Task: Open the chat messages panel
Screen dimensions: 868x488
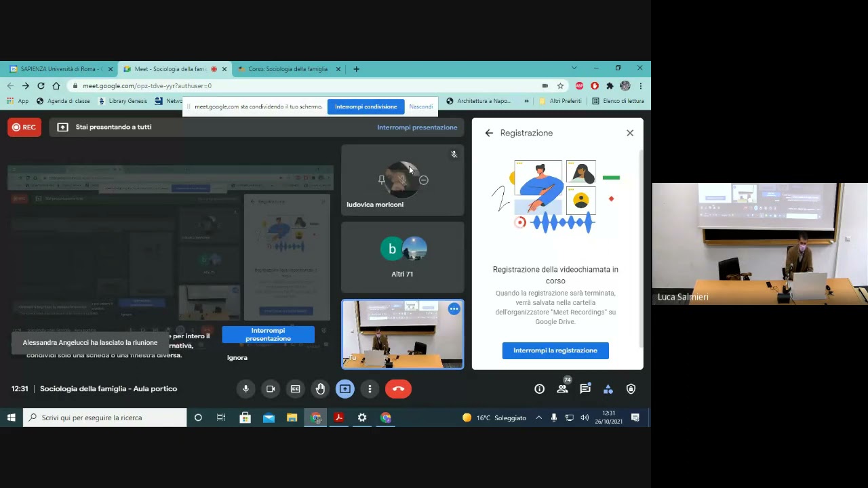Action: pos(585,389)
